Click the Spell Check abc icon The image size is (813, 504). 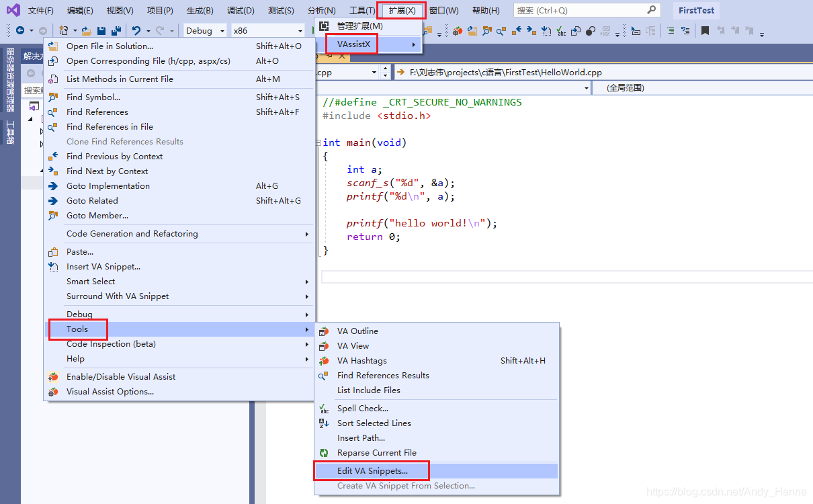pos(324,409)
